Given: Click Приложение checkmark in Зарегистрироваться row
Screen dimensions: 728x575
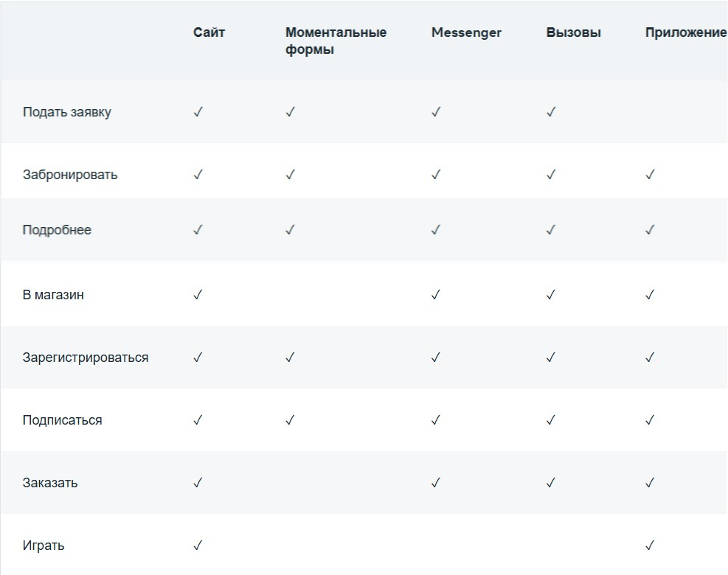Looking at the screenshot, I should tap(650, 358).
